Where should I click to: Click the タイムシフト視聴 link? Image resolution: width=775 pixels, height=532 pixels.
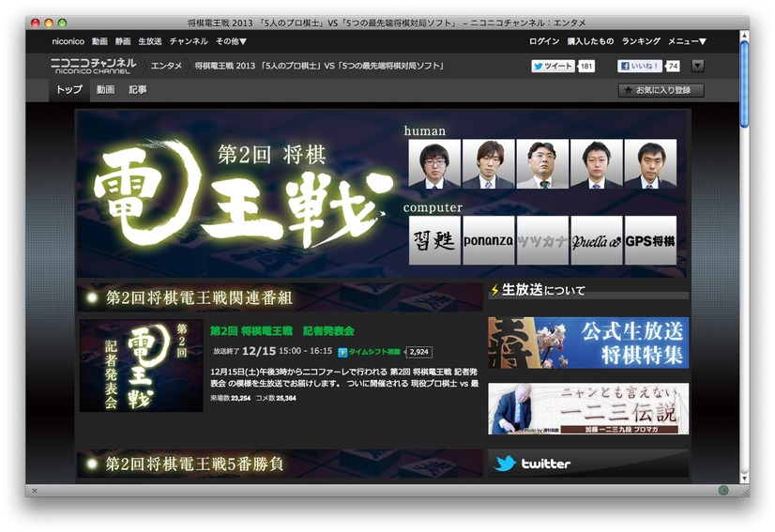[374, 352]
